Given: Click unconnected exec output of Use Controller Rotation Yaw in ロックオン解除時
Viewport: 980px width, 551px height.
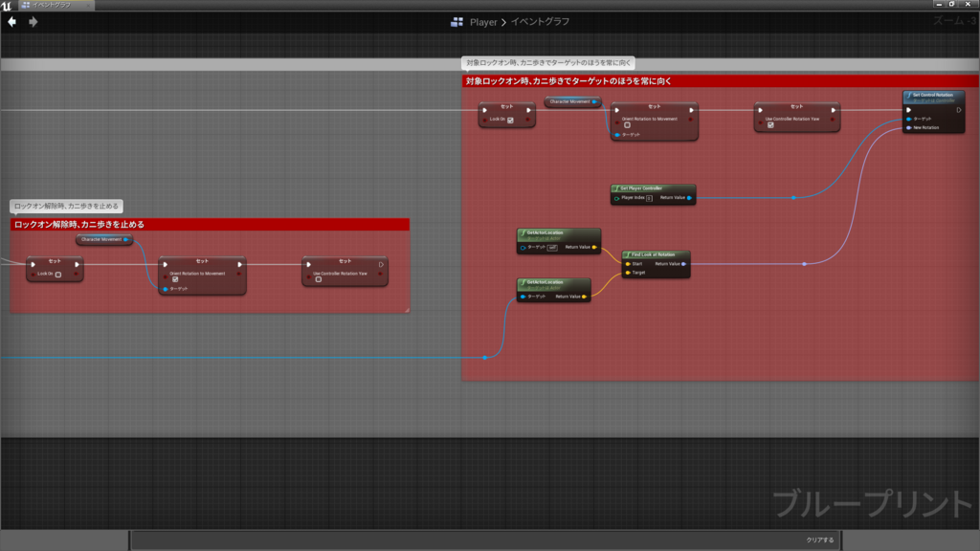Looking at the screenshot, I should point(381,264).
